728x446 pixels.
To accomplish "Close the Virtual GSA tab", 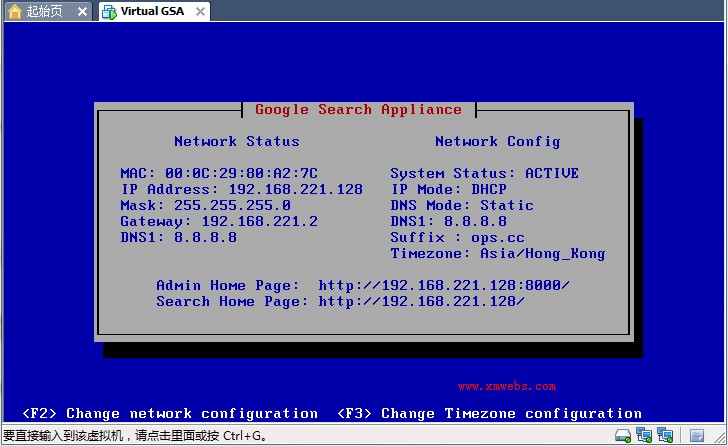I will 201,12.
